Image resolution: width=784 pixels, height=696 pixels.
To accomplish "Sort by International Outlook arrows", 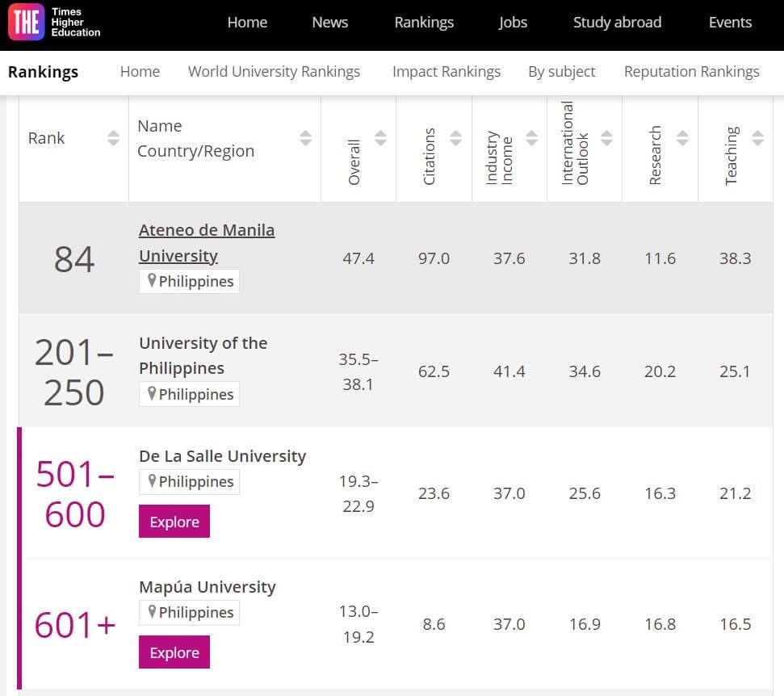I will click(606, 138).
